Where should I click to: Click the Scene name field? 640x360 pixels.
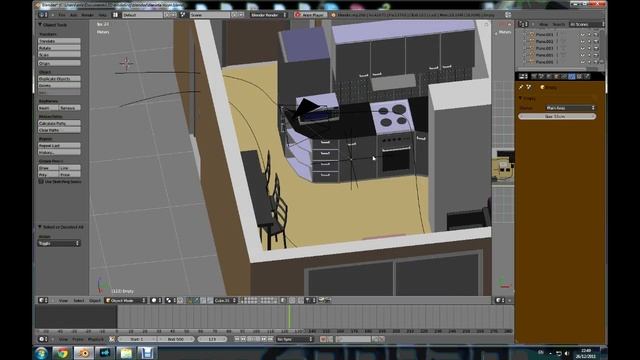coord(209,15)
